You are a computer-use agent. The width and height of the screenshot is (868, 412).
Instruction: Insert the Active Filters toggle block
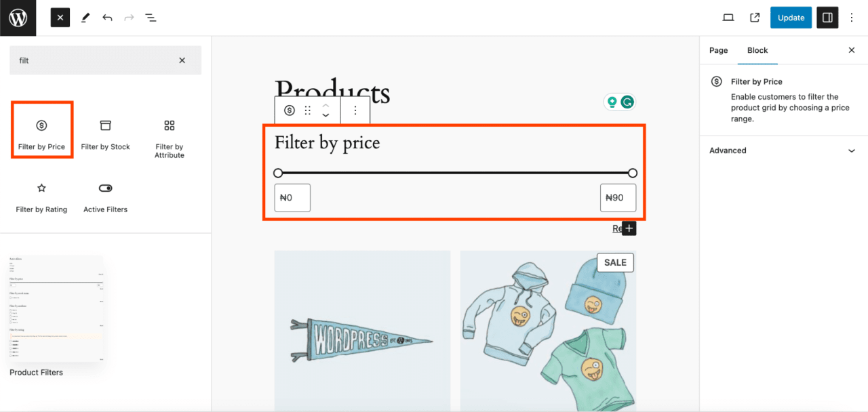105,197
